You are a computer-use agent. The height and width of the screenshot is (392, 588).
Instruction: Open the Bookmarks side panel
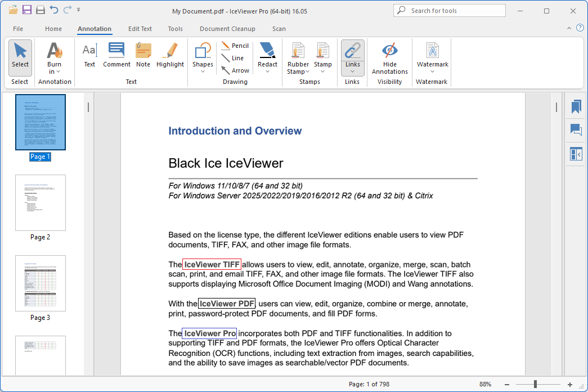(576, 107)
